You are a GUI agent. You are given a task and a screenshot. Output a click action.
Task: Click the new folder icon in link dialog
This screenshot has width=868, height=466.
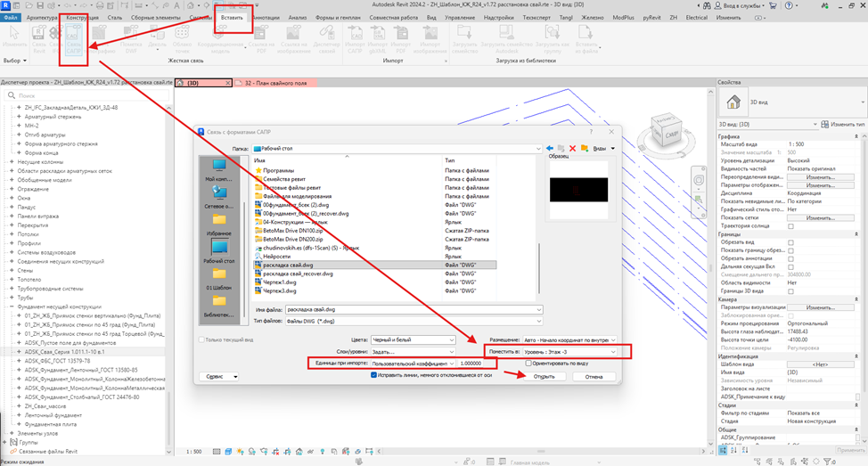[584, 148]
